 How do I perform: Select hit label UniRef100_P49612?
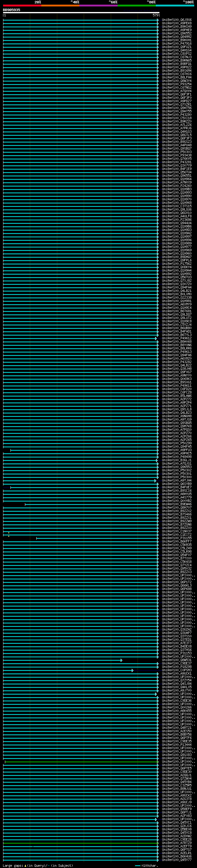[x=177, y=338]
